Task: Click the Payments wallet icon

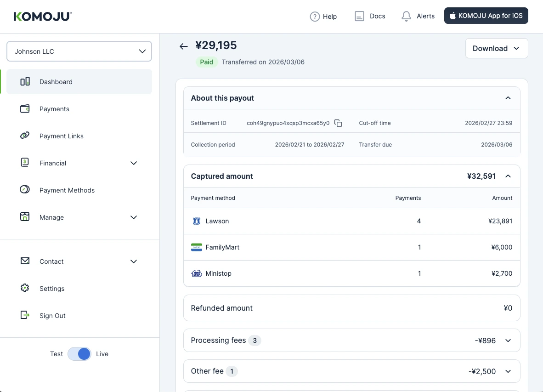Action: [25, 109]
